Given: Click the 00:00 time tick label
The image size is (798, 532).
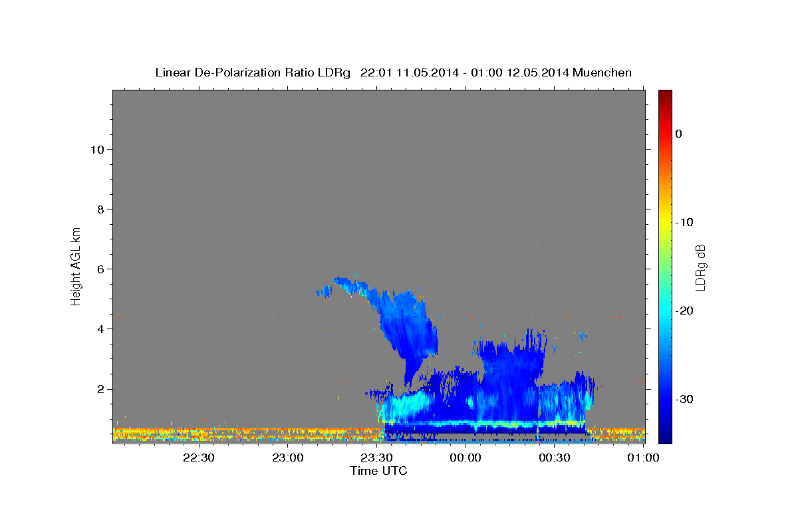Looking at the screenshot, I should (465, 458).
